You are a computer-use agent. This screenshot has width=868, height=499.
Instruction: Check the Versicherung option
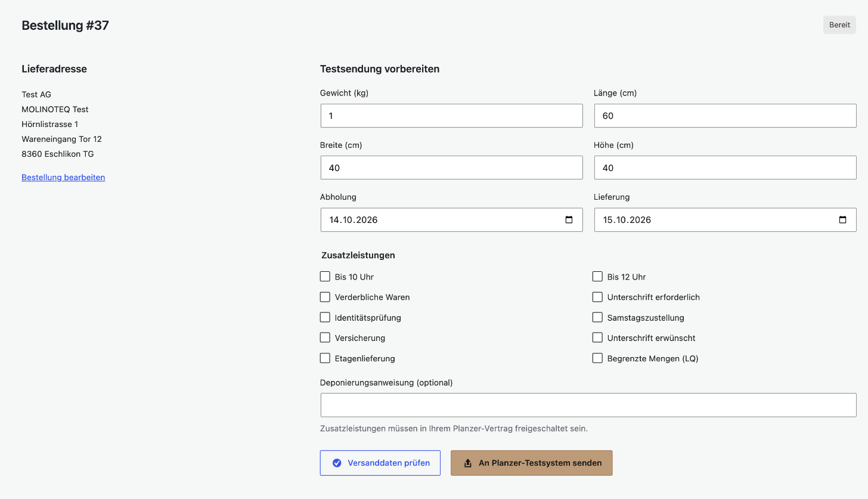coord(325,337)
